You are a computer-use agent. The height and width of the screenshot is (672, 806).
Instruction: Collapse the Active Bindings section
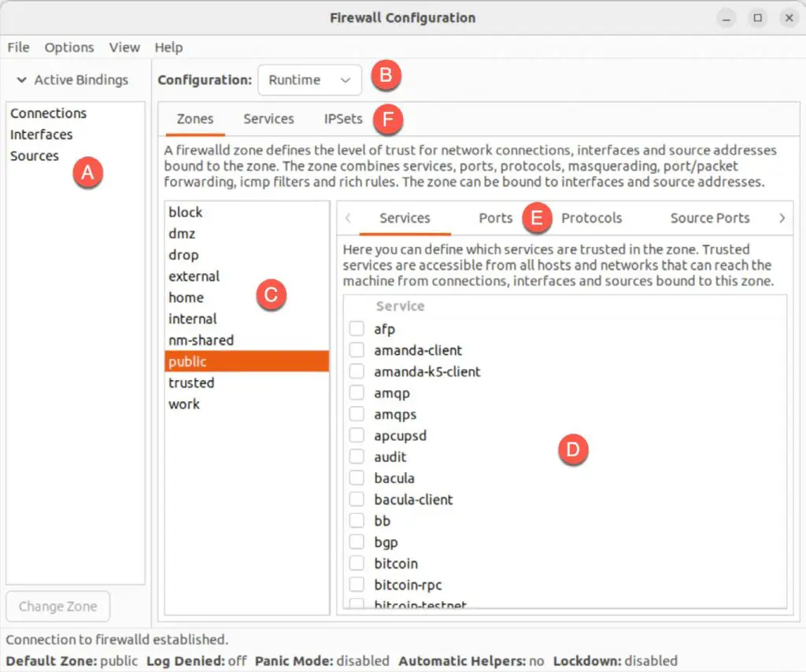pyautogui.click(x=75, y=79)
